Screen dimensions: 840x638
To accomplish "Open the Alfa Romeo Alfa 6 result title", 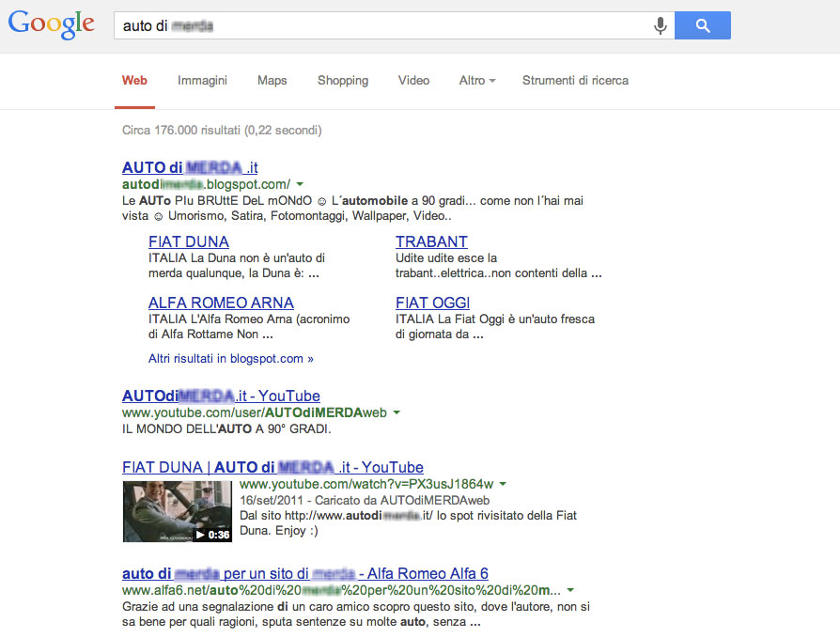I will [x=304, y=574].
